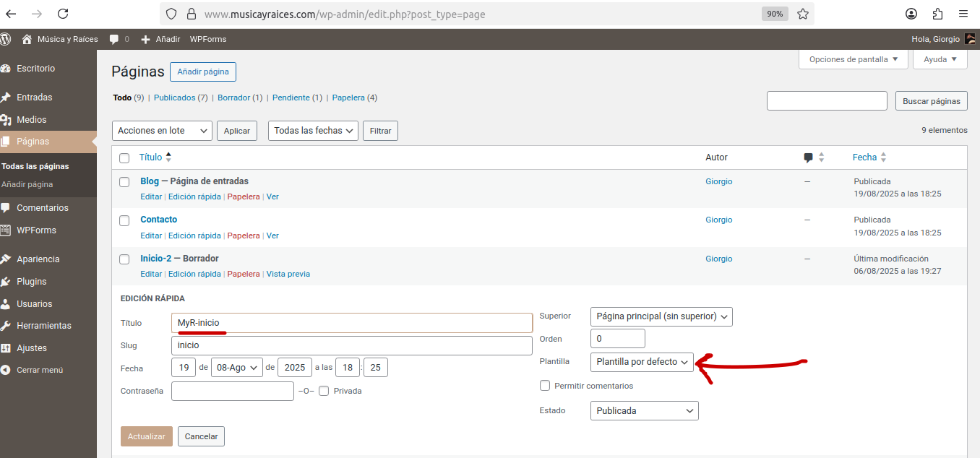
Task: Mark the page as Privada
Action: coord(324,391)
